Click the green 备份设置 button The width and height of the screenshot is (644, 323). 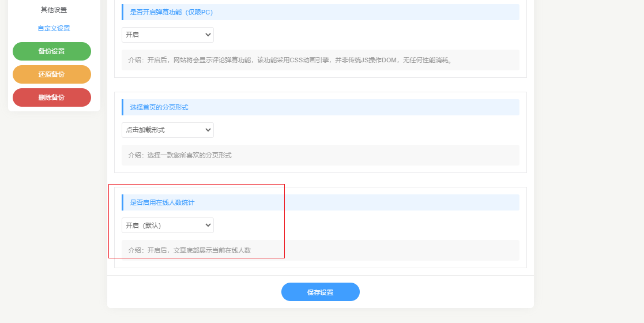[52, 51]
